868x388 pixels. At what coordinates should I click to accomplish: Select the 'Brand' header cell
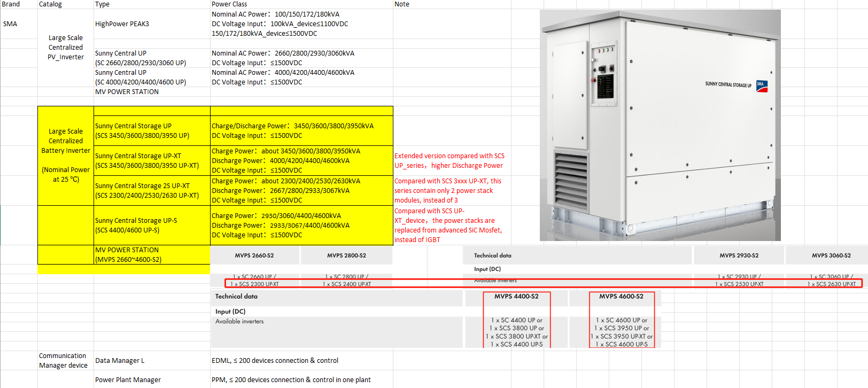coord(11,4)
